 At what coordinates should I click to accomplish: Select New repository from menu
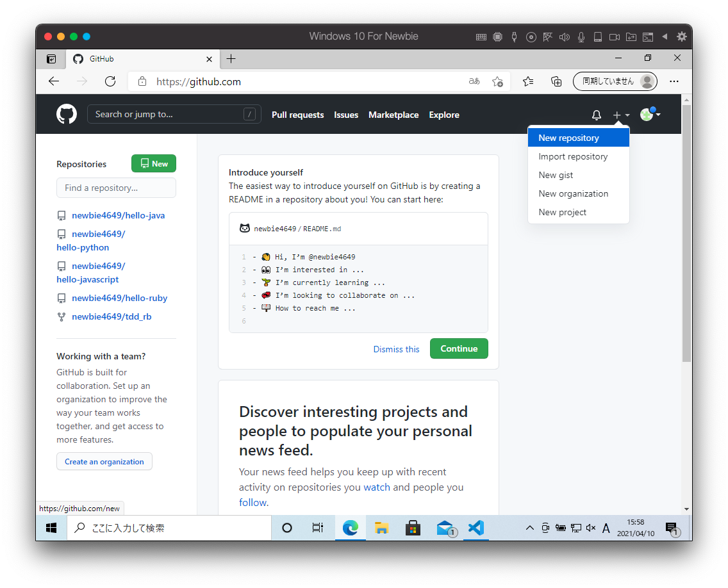coord(579,138)
